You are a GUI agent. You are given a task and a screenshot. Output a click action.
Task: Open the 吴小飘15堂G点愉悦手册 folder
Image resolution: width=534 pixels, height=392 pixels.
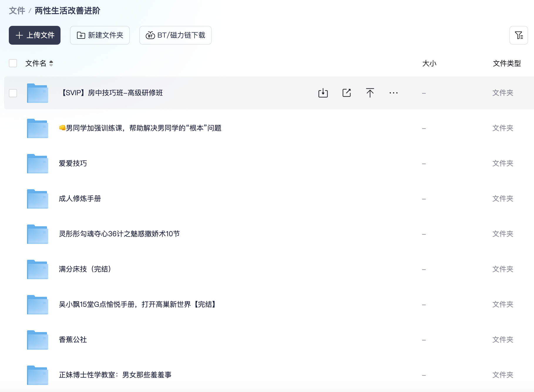[137, 304]
